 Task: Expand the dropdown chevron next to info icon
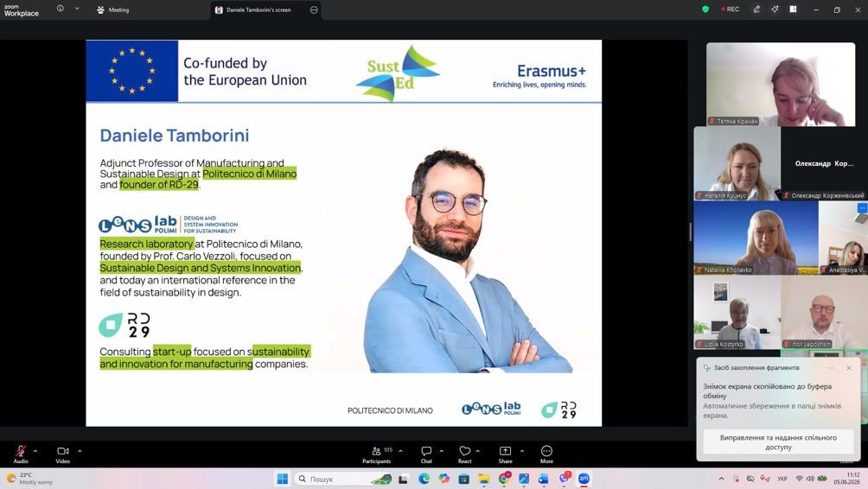pyautogui.click(x=77, y=9)
